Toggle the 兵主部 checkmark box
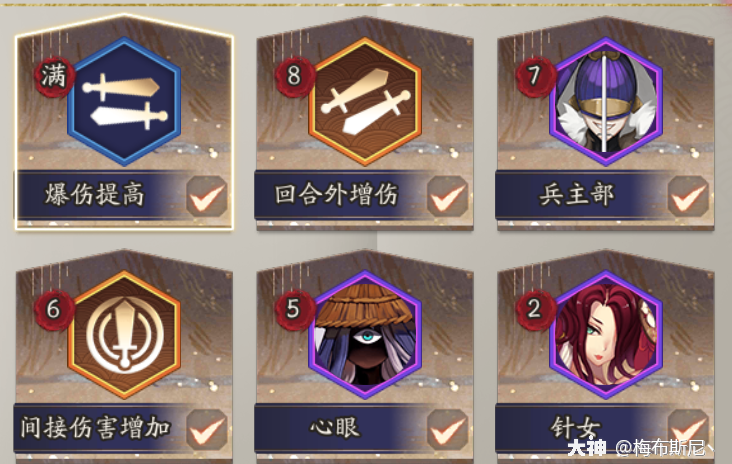 click(689, 196)
